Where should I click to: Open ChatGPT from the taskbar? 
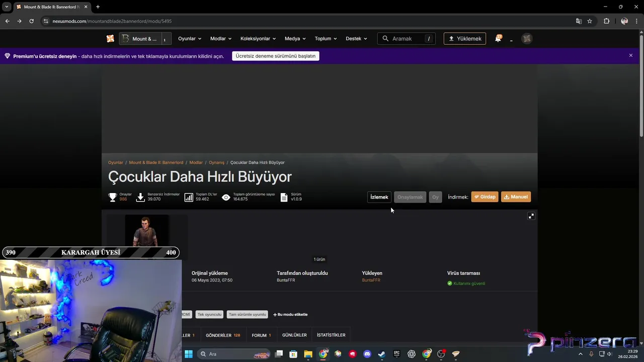point(412,354)
